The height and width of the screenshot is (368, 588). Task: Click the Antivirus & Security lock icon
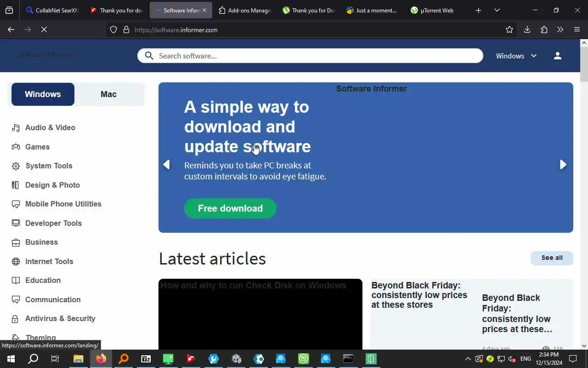pyautogui.click(x=16, y=319)
